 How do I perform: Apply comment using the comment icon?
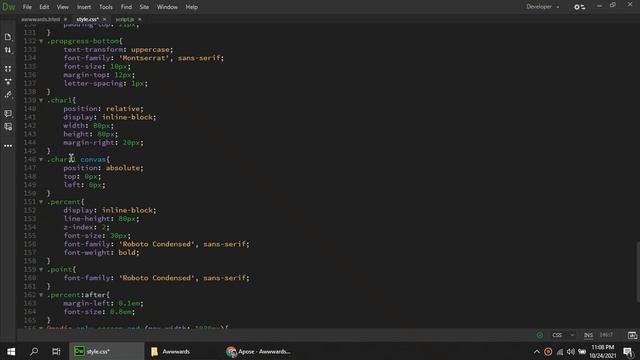[x=8, y=113]
